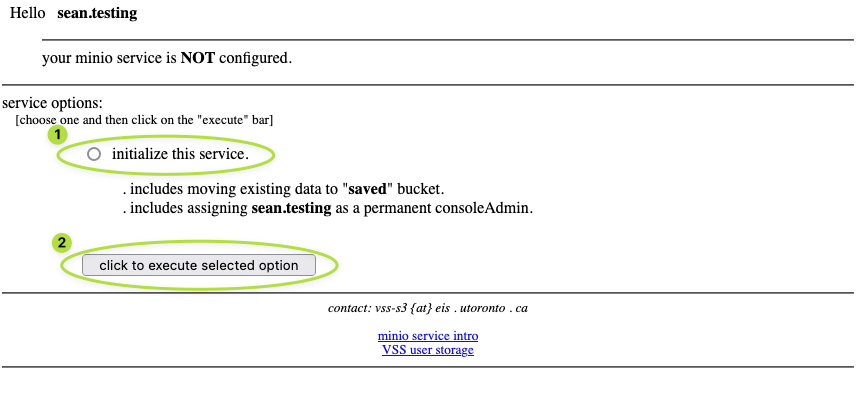Click the bold "NOT" in status message
The width and height of the screenshot is (862, 409).
[198, 58]
